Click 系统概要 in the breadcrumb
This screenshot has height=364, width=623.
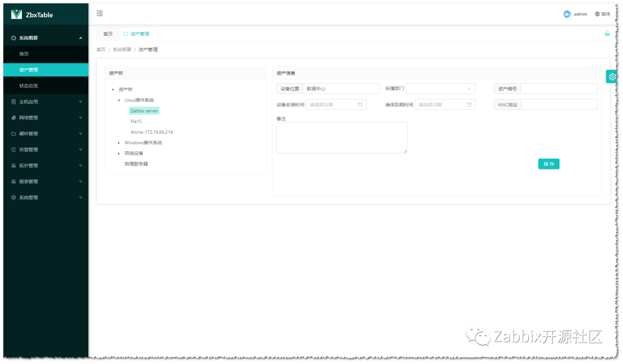click(x=122, y=50)
